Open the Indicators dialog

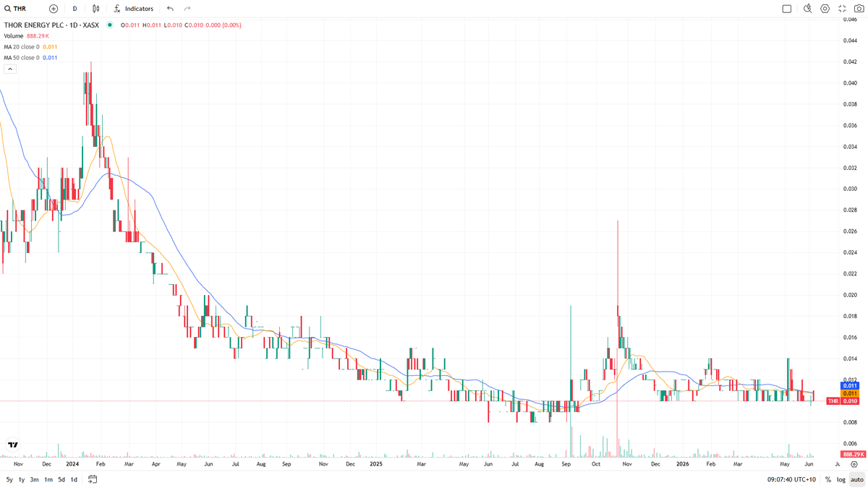(134, 9)
